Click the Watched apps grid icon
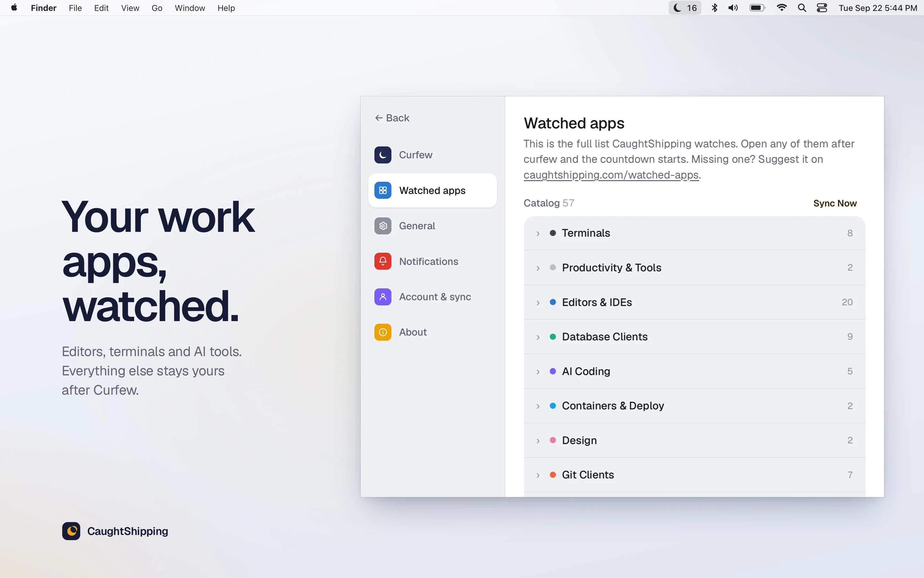924x578 pixels. (x=382, y=190)
